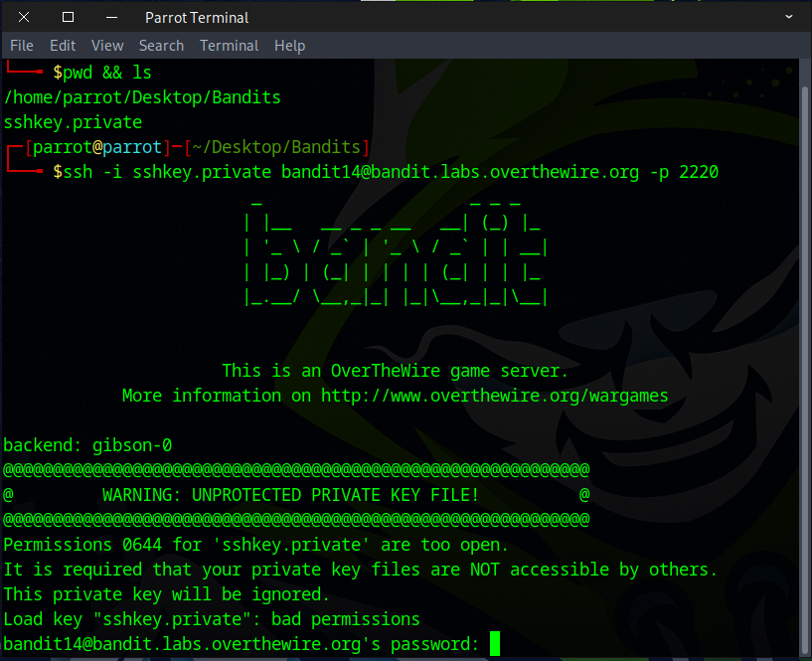Click the Permissions 0644 error line

[x=255, y=545]
